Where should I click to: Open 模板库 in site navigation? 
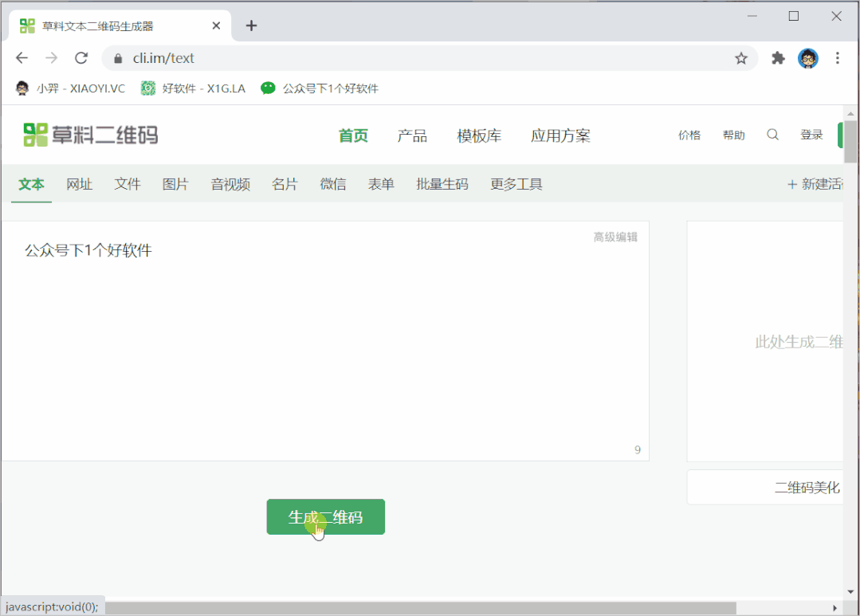pyautogui.click(x=479, y=135)
